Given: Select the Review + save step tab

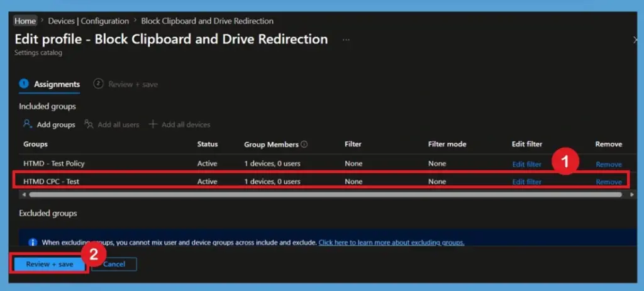Looking at the screenshot, I should click(126, 84).
